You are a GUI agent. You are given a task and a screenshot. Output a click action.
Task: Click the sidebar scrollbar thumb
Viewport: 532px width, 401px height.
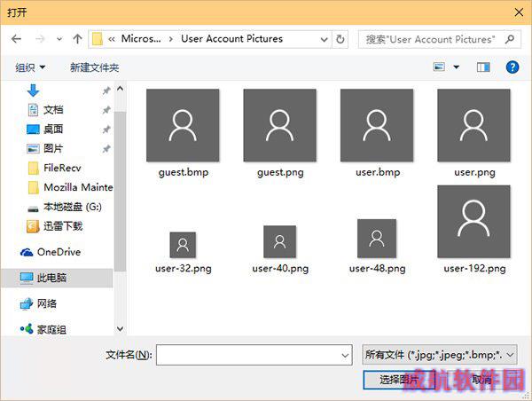(x=120, y=192)
